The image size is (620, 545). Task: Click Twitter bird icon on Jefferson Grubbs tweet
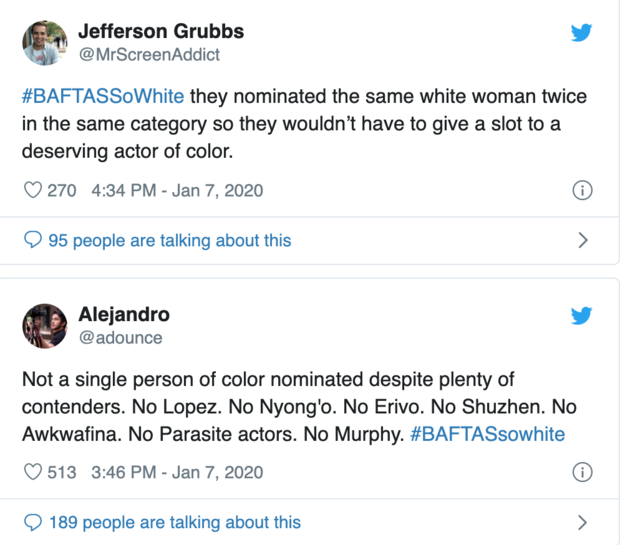pos(581,33)
